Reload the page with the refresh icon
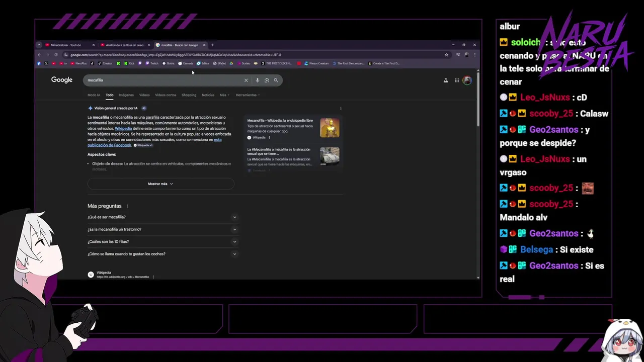644x362 pixels. coord(56,54)
